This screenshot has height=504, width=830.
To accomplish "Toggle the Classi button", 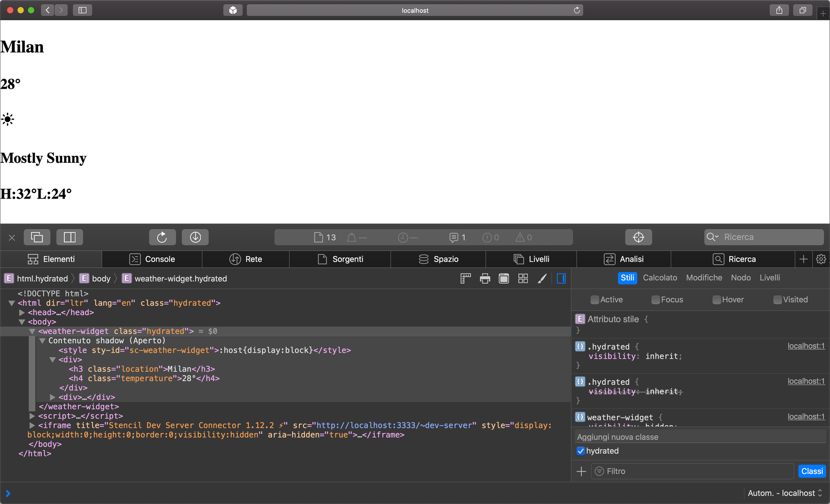I will coord(812,471).
